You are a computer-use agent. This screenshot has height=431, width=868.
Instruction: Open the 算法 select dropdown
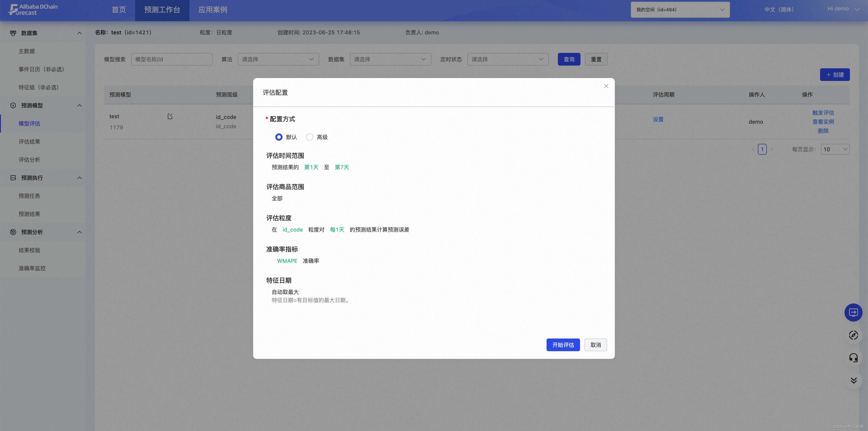278,59
